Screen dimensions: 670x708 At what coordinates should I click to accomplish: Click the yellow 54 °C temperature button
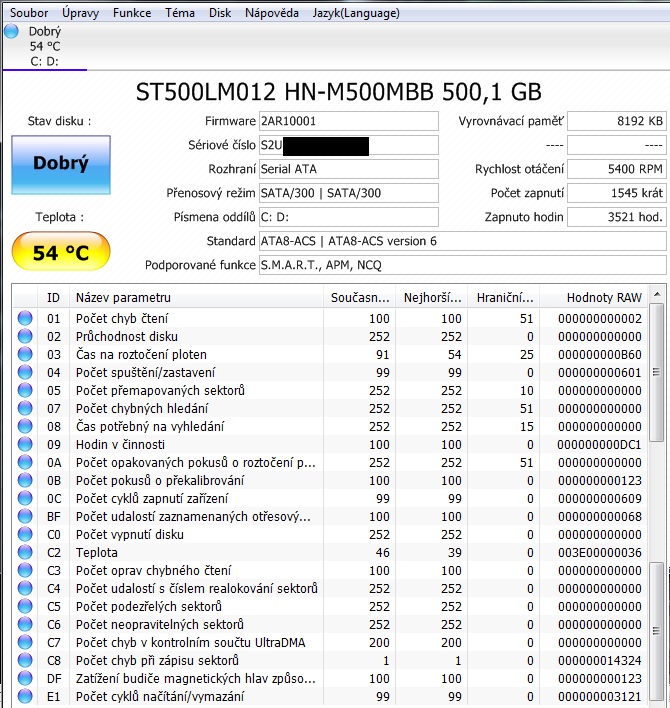[61, 252]
